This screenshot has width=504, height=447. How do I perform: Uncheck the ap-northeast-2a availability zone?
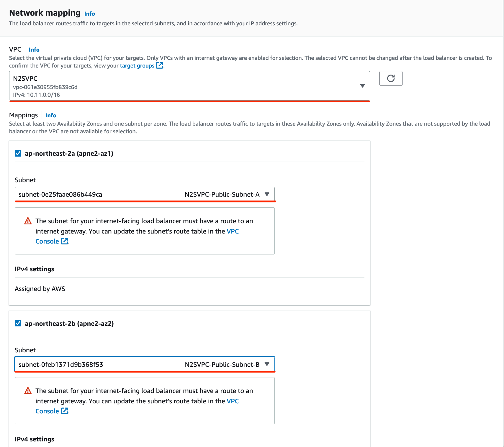coord(18,153)
